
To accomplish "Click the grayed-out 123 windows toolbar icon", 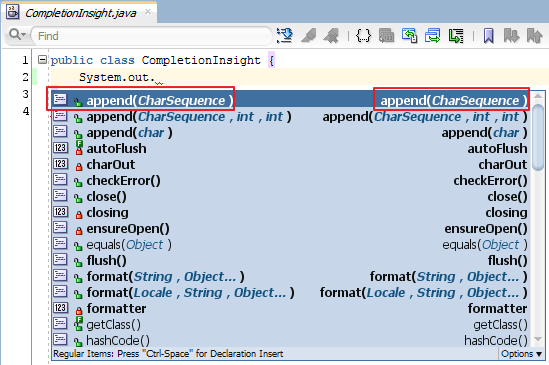I will (x=386, y=35).
